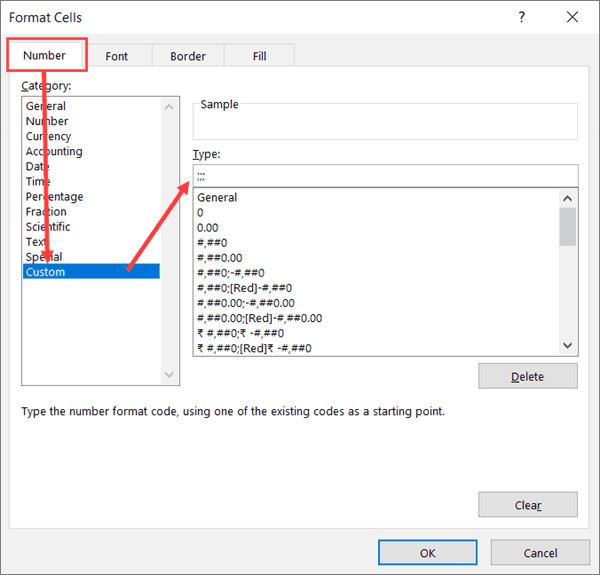Select the Custom category
600x575 pixels.
[45, 272]
